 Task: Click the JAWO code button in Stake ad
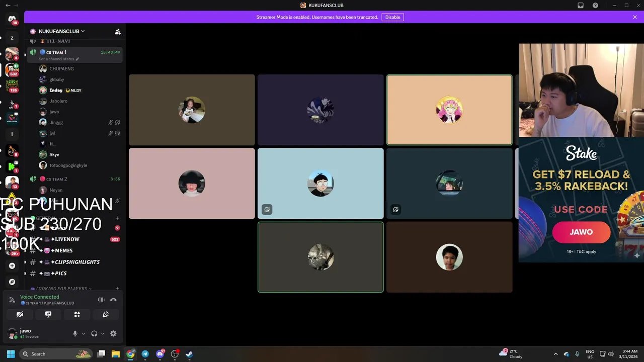[x=581, y=232]
